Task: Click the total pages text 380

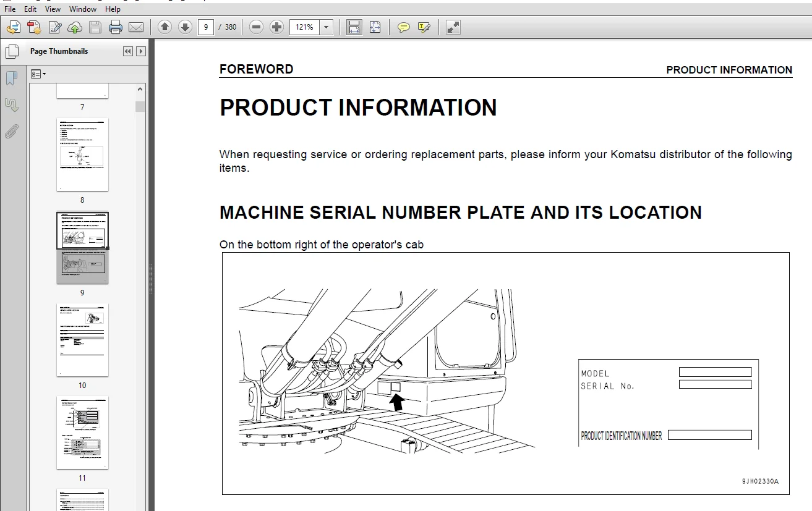Action: [231, 27]
